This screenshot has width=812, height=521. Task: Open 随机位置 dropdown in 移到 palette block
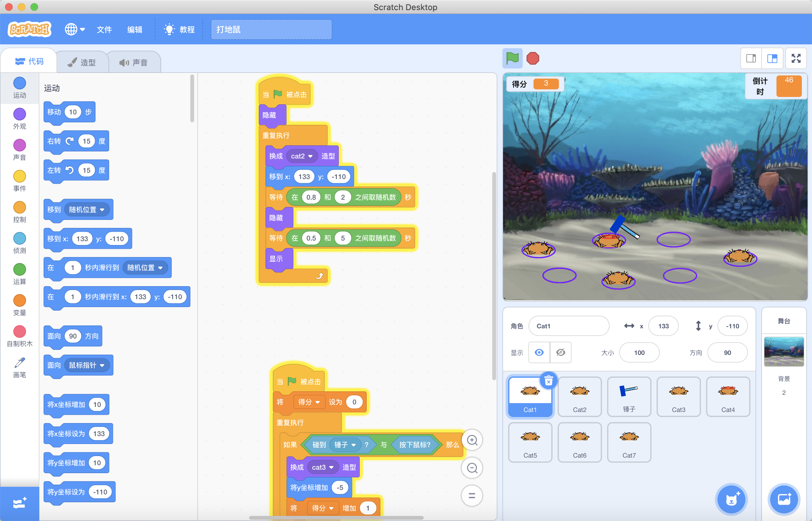[x=87, y=209]
